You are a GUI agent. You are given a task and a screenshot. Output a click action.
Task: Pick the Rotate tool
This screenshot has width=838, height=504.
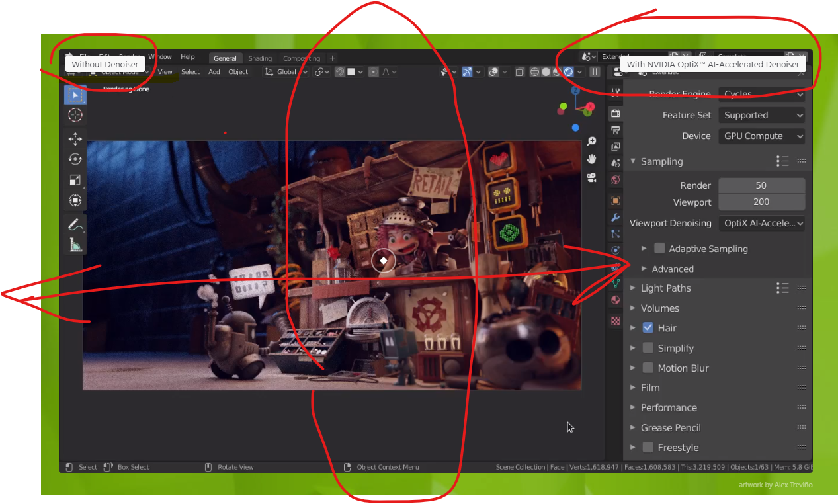click(75, 159)
